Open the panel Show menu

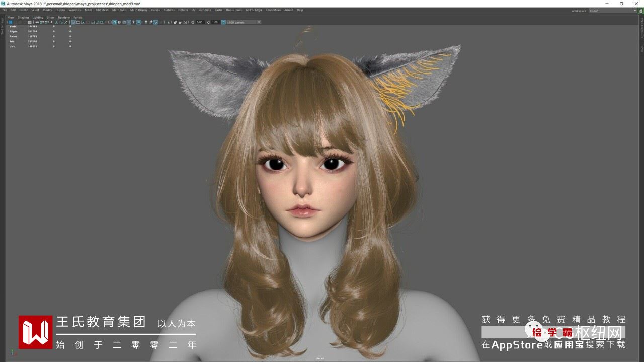pyautogui.click(x=51, y=17)
